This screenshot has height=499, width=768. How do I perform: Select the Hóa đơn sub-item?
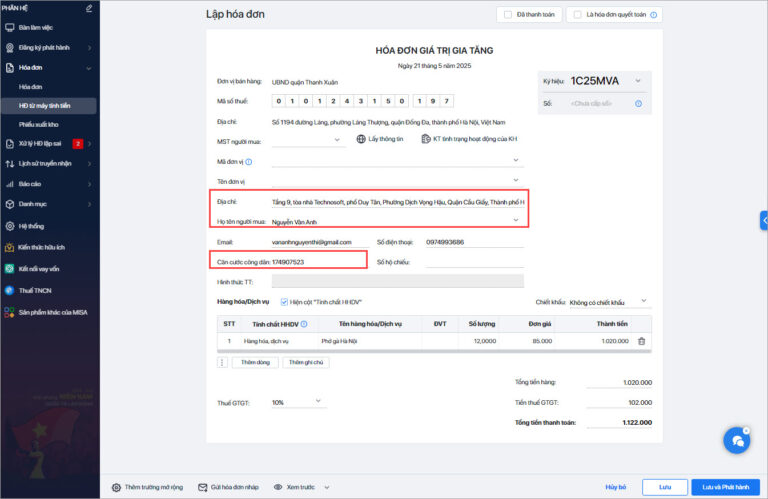coord(30,87)
